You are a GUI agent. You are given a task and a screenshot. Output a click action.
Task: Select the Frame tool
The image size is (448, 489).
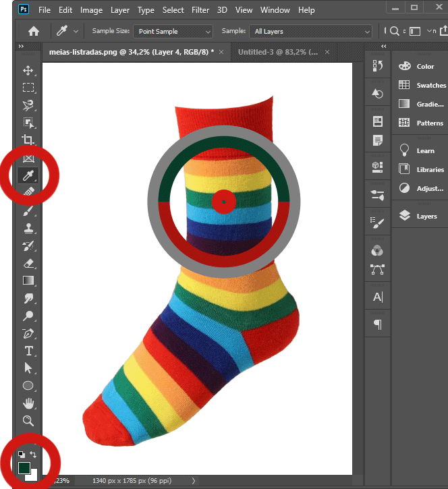coord(28,159)
